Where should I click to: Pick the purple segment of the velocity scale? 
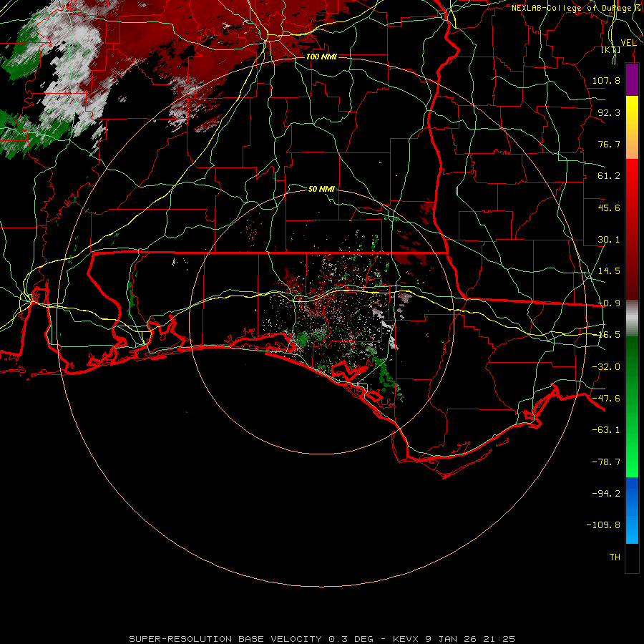pos(632,79)
